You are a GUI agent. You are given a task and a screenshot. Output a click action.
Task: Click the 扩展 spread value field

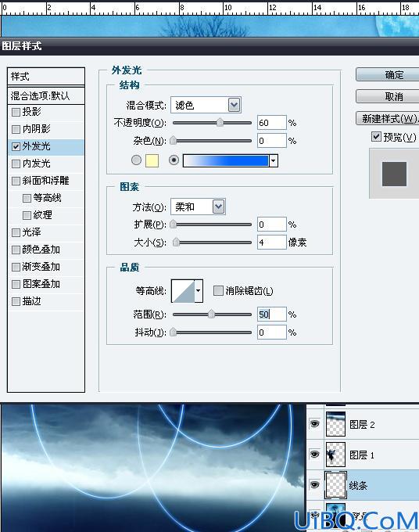click(x=272, y=225)
